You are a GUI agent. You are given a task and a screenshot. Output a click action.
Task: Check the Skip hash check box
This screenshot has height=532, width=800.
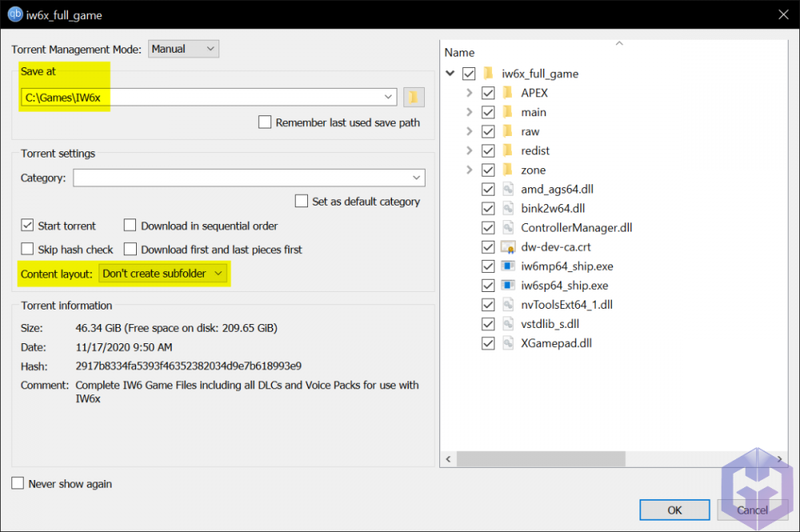(x=28, y=250)
